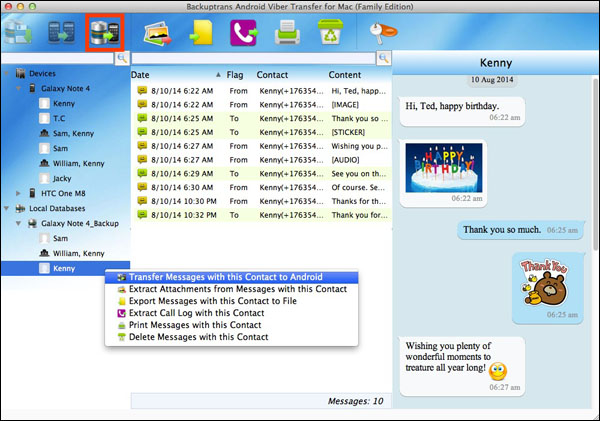Click the Contact column header

coord(272,75)
